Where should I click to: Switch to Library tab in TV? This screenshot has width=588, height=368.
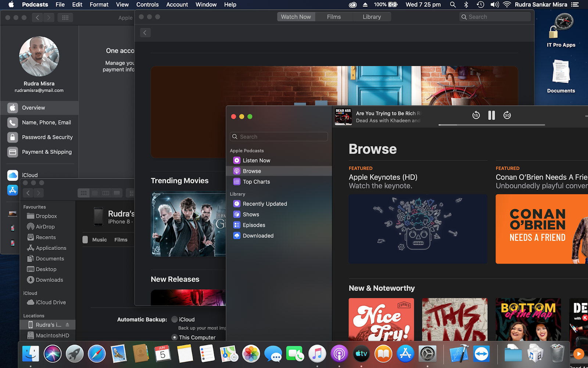pyautogui.click(x=372, y=17)
